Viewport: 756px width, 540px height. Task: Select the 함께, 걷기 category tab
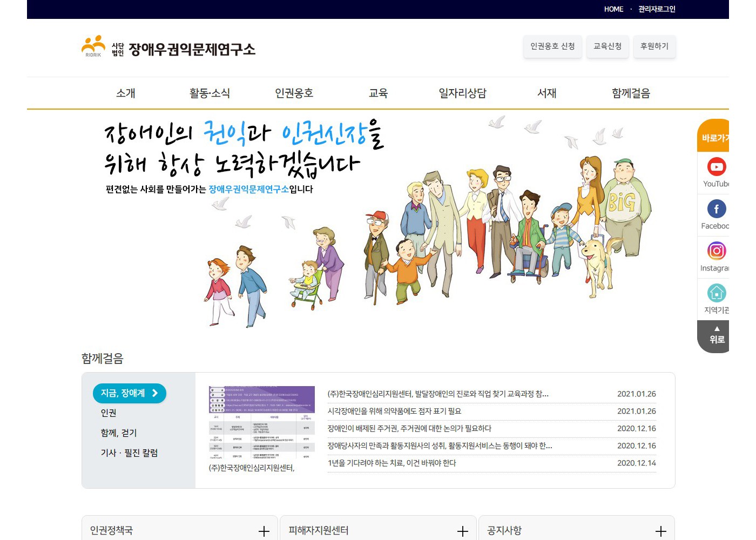point(119,433)
